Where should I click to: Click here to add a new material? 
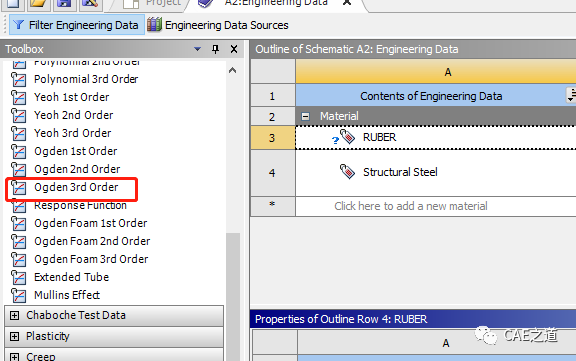(411, 206)
